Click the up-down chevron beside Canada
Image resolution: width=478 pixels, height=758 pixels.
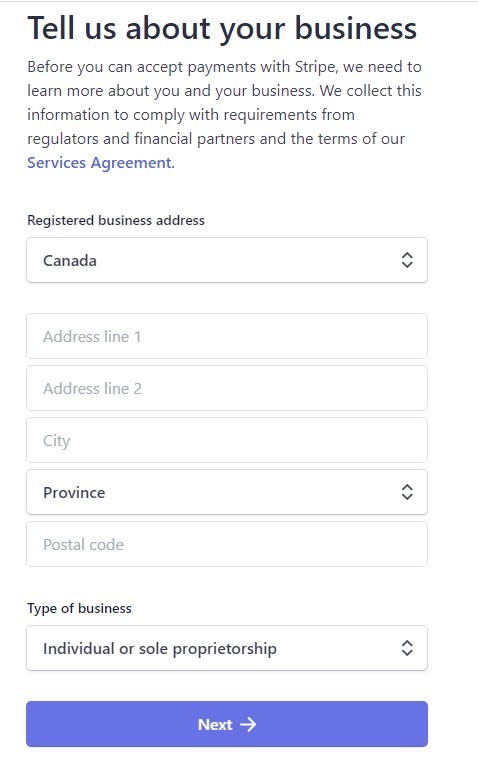[407, 260]
